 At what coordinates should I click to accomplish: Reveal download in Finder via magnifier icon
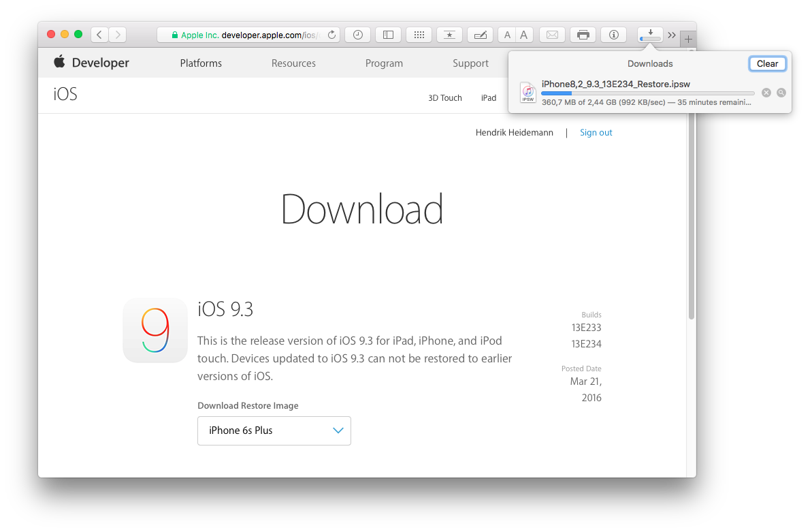pyautogui.click(x=781, y=93)
